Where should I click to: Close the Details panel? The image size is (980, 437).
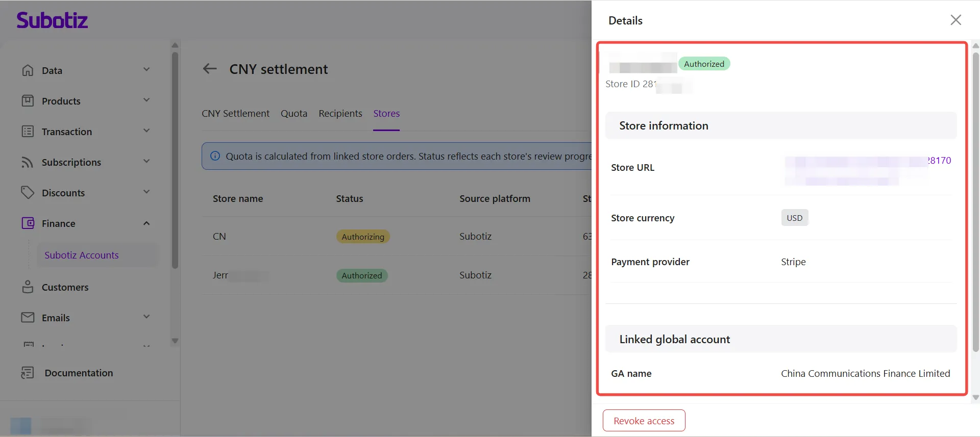pyautogui.click(x=956, y=20)
